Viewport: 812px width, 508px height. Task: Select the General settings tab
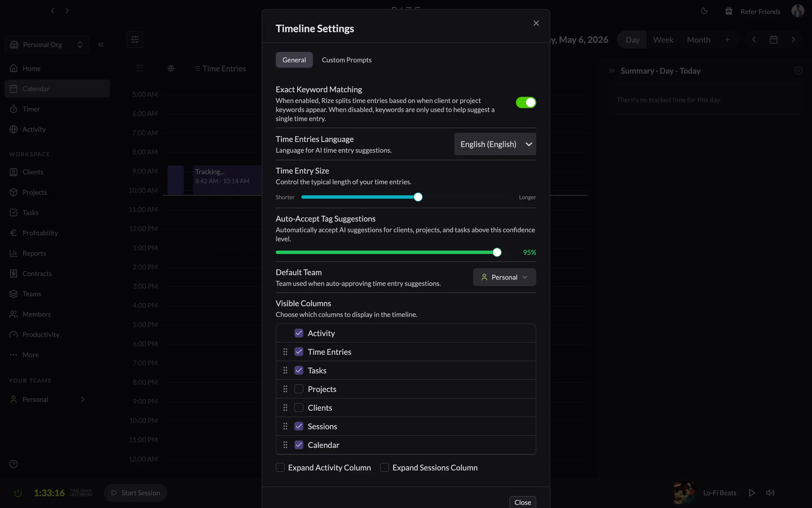coord(294,60)
